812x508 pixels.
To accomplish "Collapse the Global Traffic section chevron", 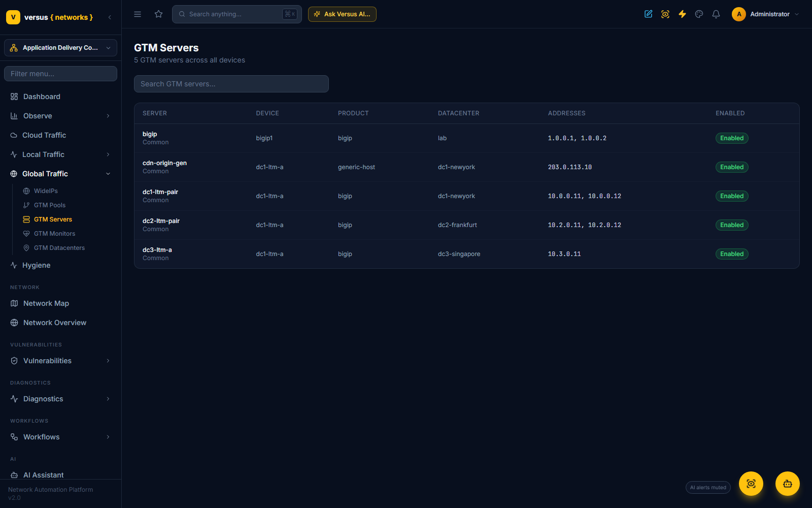I will coord(108,174).
